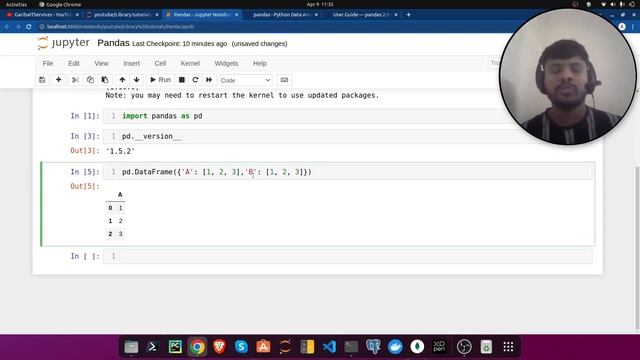The height and width of the screenshot is (360, 640).
Task: Reload the page in Chrome
Action: pyautogui.click(x=29, y=27)
